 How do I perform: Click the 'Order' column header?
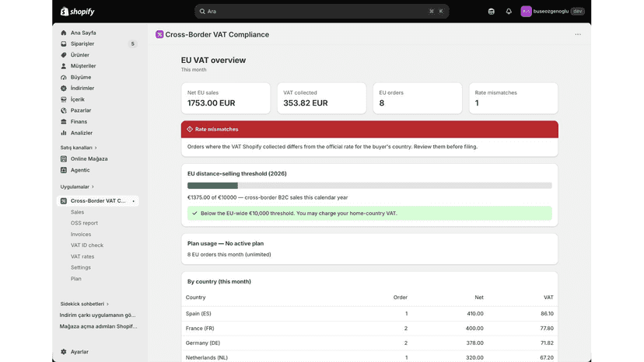point(401,298)
